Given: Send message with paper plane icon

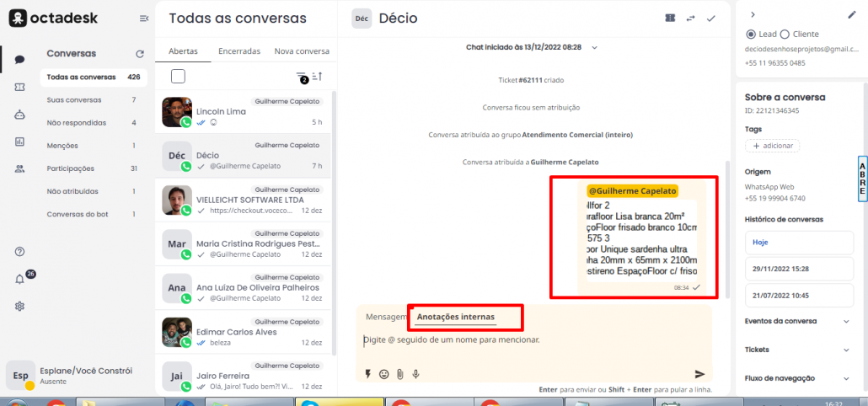Looking at the screenshot, I should (699, 374).
